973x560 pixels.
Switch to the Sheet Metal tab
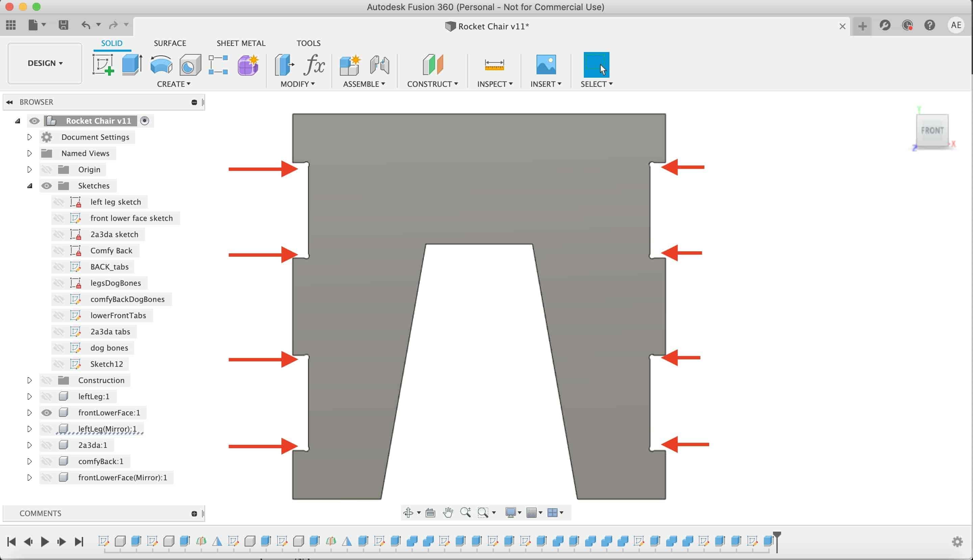click(241, 43)
